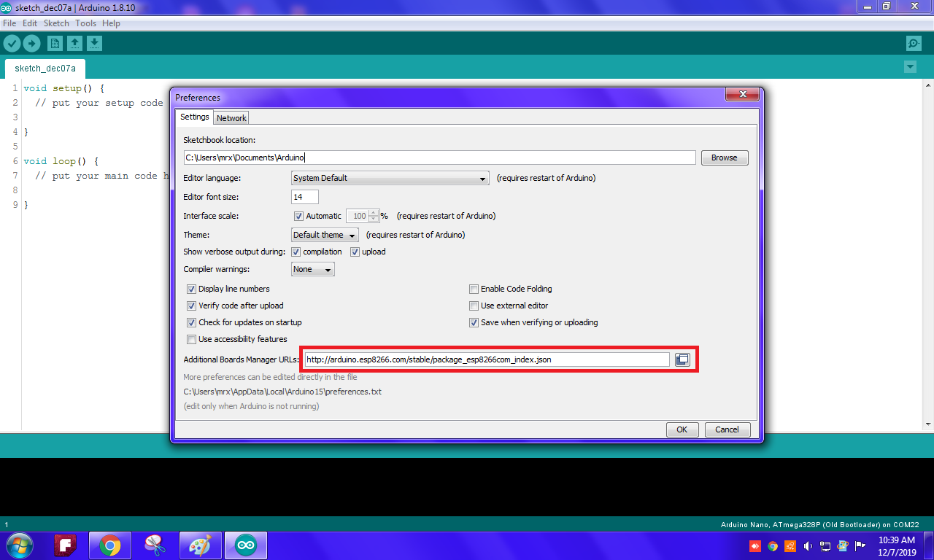Open the Theme dropdown
This screenshot has width=934, height=560.
pos(324,235)
